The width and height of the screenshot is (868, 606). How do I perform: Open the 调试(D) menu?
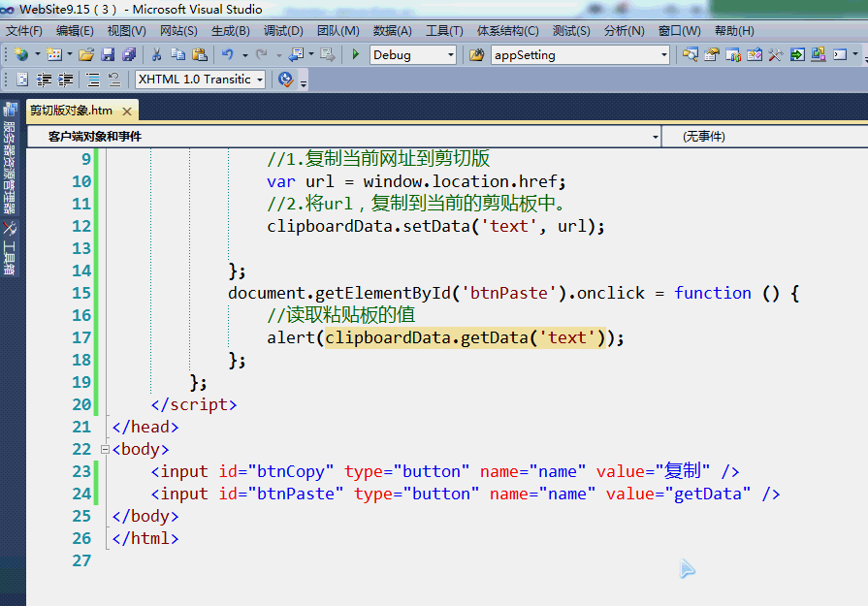coord(282,31)
